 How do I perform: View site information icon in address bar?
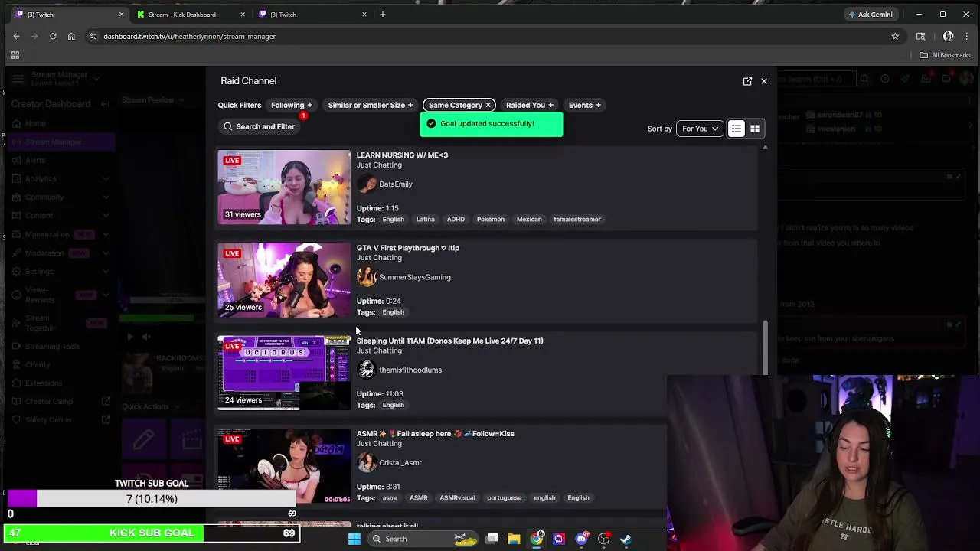point(93,36)
